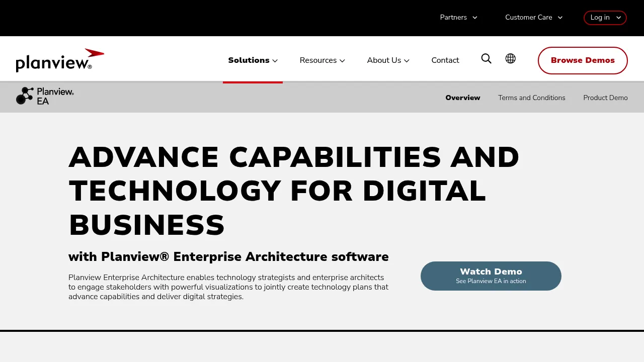Expand the About Us menu
The image size is (644, 362).
click(x=388, y=60)
